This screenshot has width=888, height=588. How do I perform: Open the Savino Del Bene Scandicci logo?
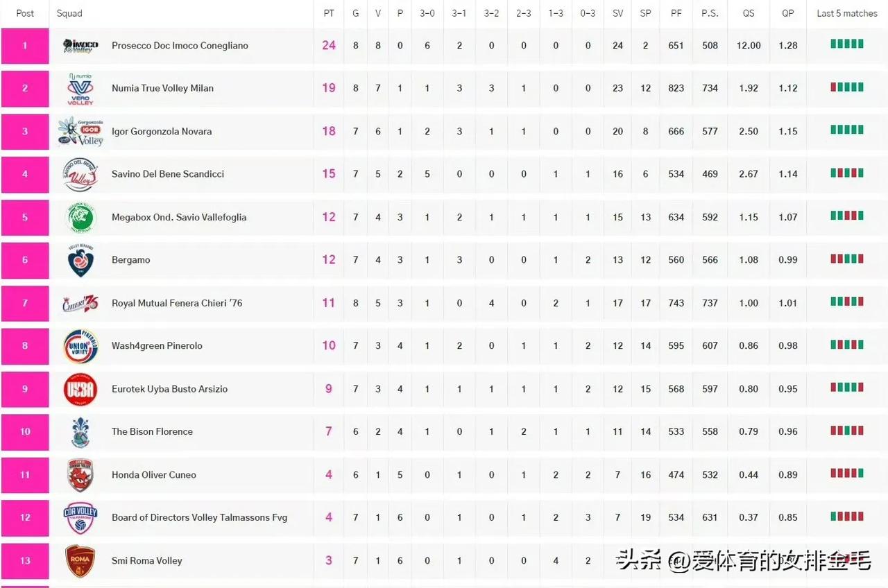coord(80,174)
